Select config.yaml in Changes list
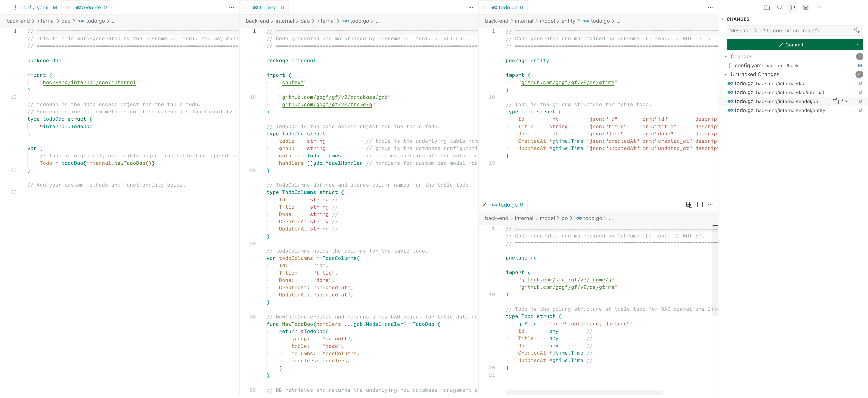Screen dimensions: 868x398 point(748,65)
